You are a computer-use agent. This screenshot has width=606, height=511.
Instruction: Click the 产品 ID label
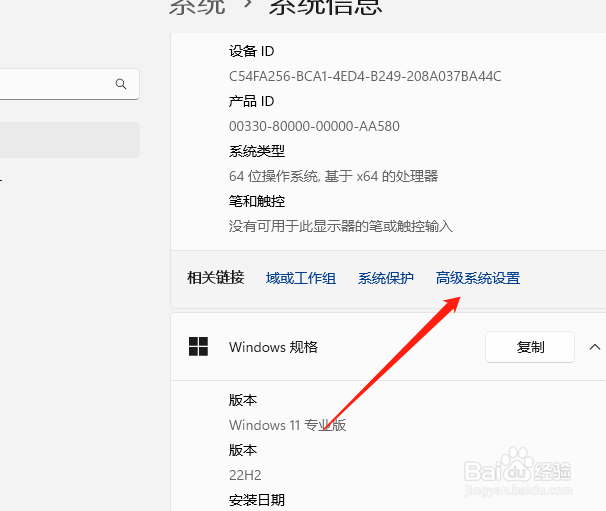point(251,101)
